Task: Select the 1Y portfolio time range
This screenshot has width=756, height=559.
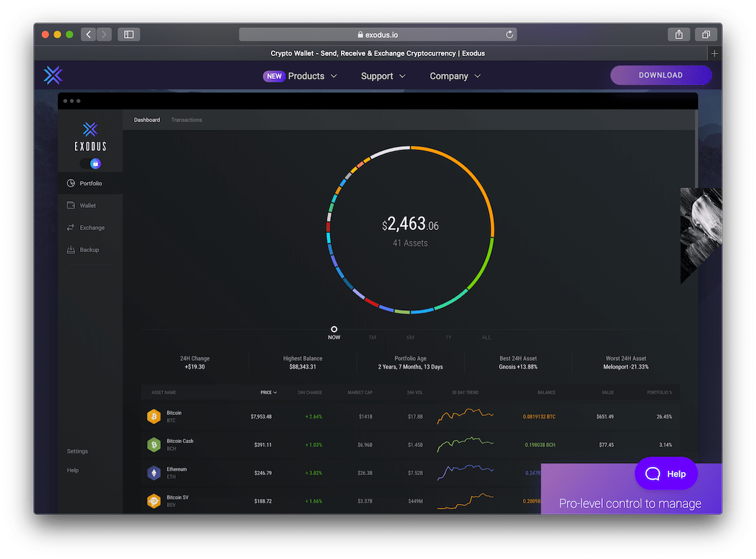Action: [449, 337]
